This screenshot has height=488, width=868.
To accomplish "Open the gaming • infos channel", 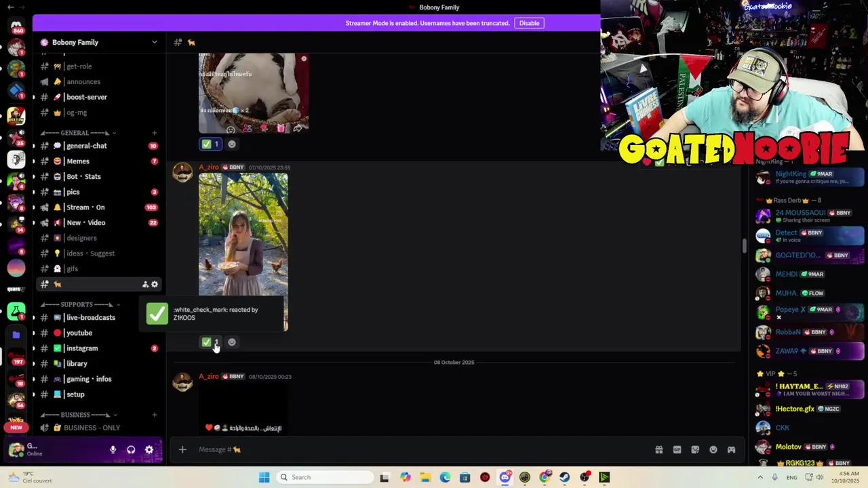I will (x=99, y=379).
